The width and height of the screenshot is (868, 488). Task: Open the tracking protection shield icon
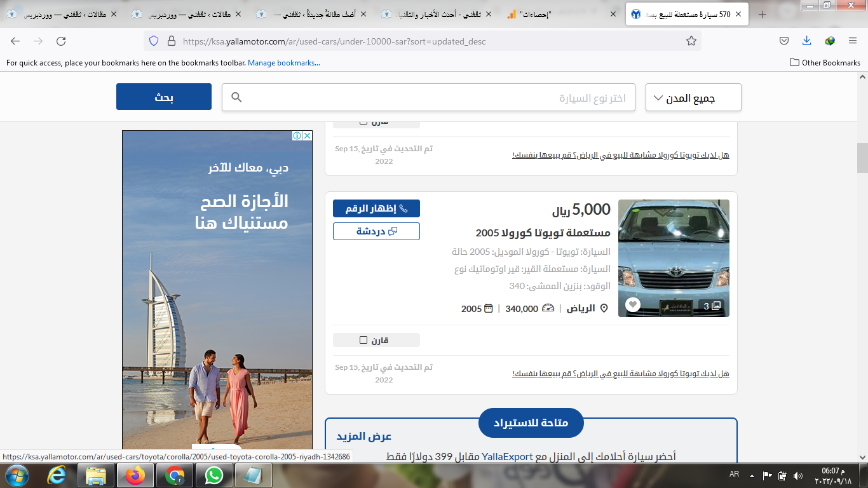(153, 41)
